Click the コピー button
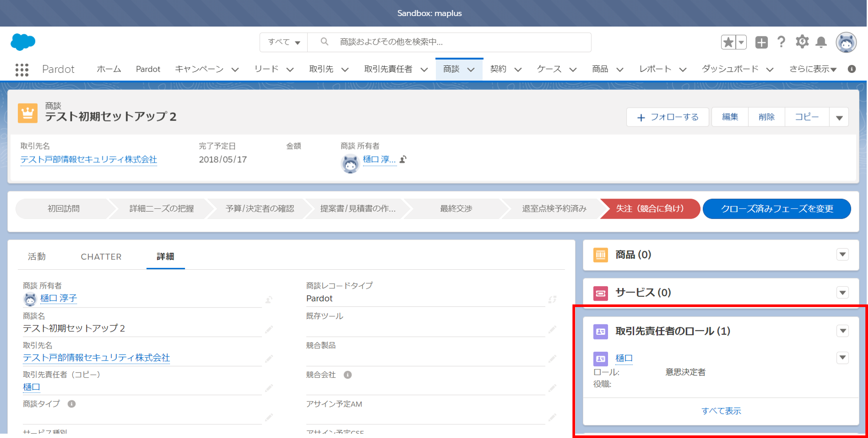The width and height of the screenshot is (868, 438). pos(807,117)
